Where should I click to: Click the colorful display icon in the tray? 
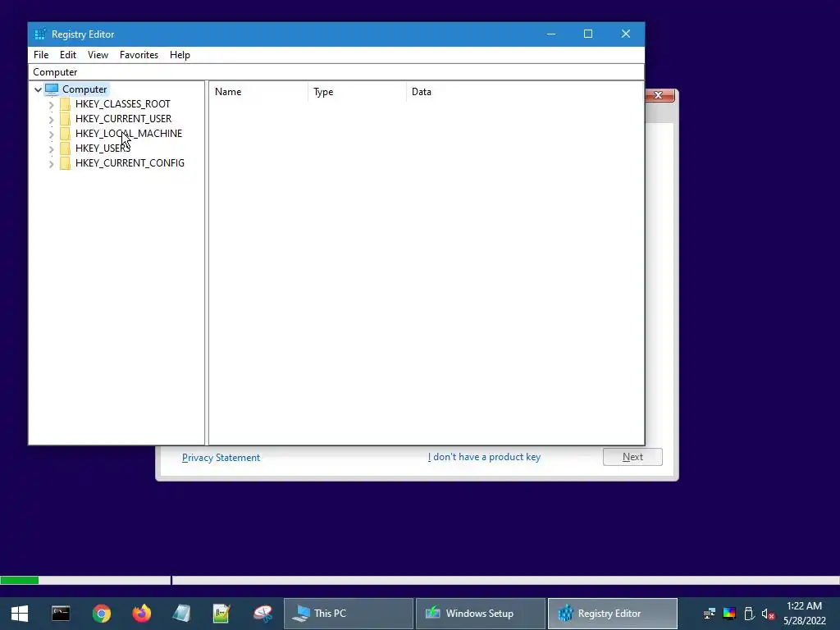coord(729,614)
